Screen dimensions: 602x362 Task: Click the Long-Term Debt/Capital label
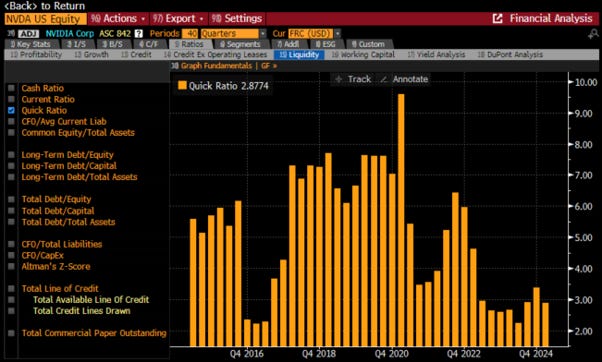tap(69, 166)
